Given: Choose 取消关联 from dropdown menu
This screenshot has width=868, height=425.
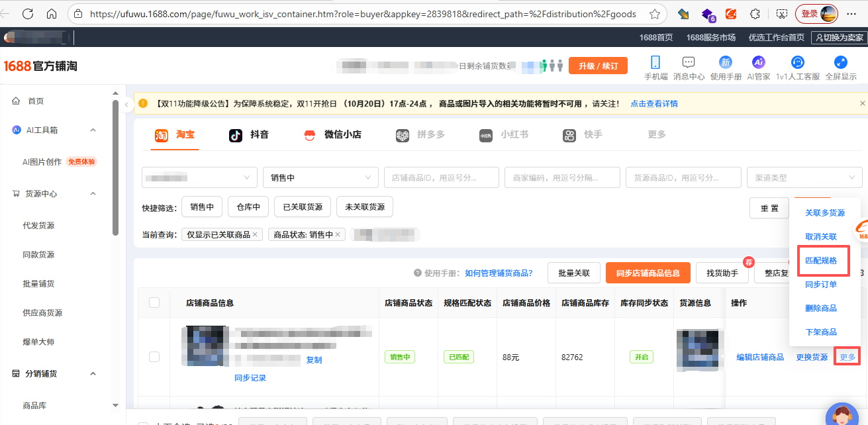Looking at the screenshot, I should pos(820,236).
